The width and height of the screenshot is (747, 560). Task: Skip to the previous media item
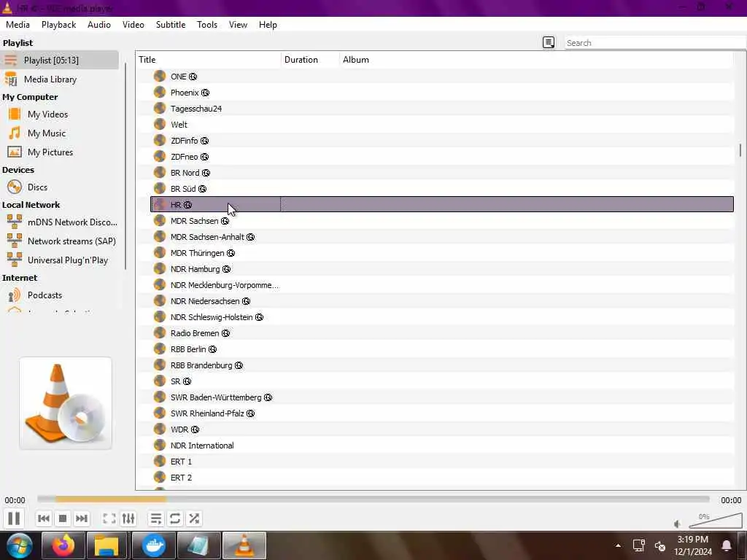click(44, 518)
